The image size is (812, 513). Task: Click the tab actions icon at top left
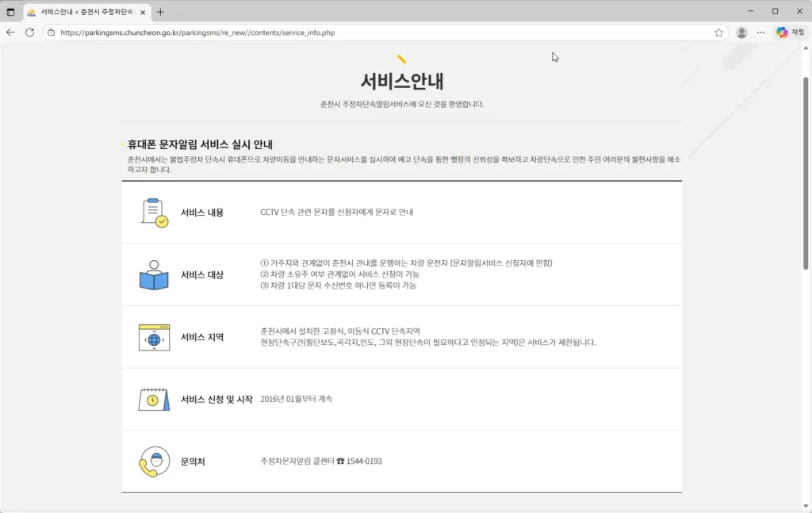pos(10,12)
